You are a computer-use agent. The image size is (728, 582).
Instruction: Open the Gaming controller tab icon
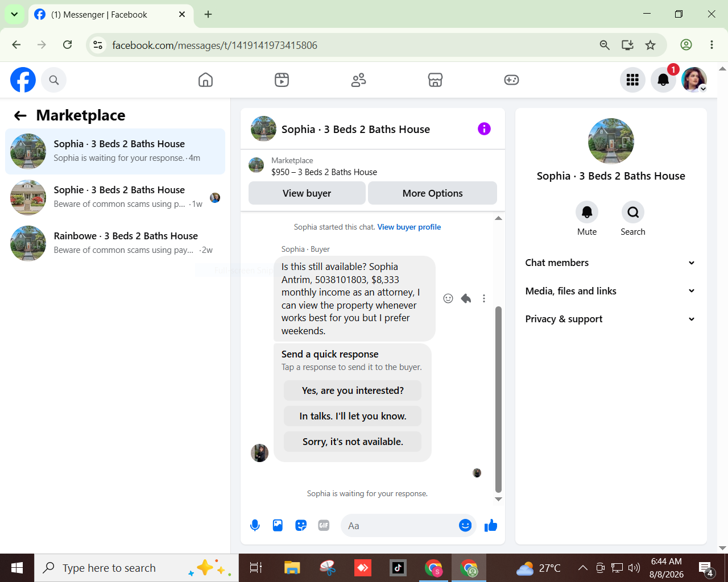pos(511,80)
